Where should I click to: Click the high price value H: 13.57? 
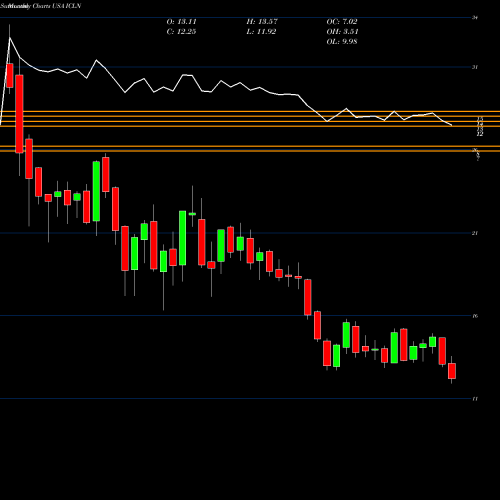(x=262, y=22)
